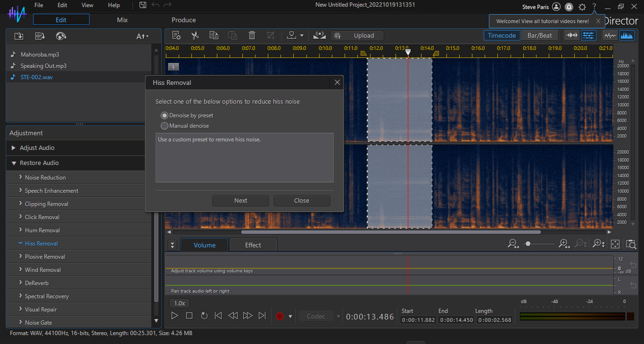Click horizontal zoom in magnifier
644x344 pixels.
(564, 244)
